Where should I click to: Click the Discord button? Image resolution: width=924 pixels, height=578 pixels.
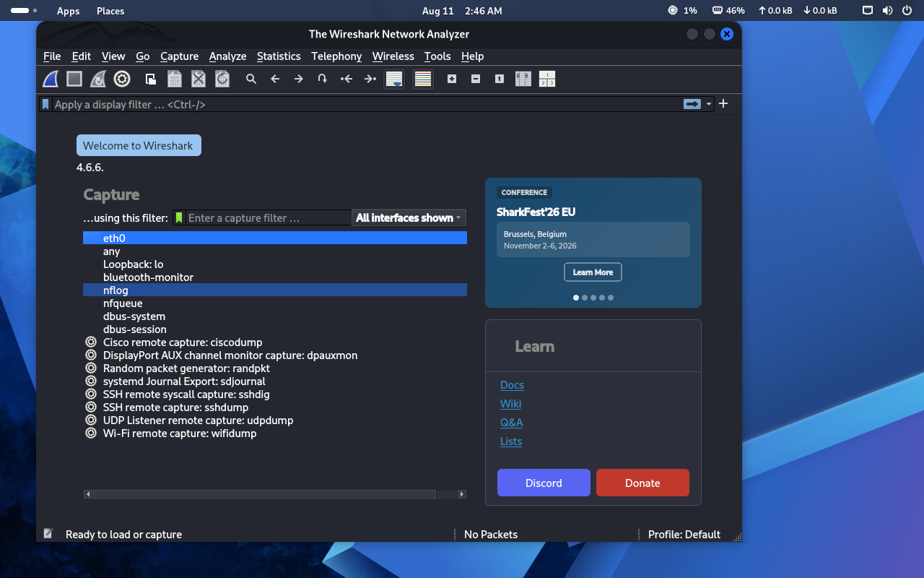coord(544,483)
